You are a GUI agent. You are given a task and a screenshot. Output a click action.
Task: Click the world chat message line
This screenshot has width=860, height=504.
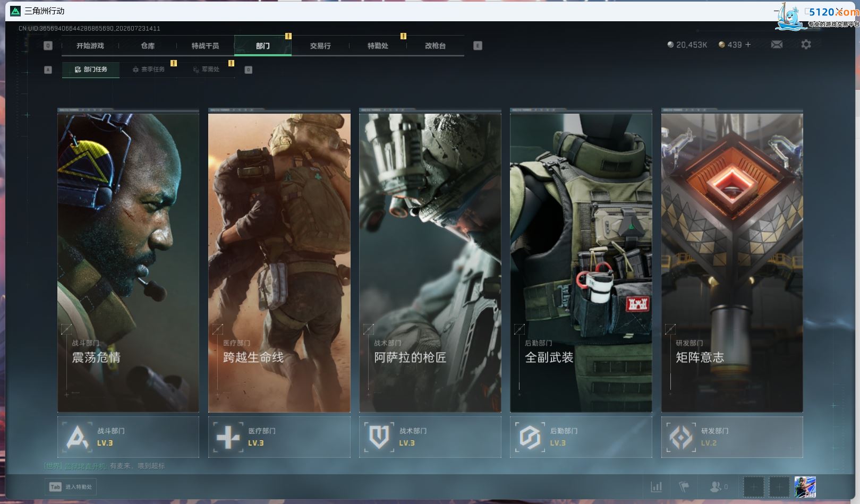105,466
